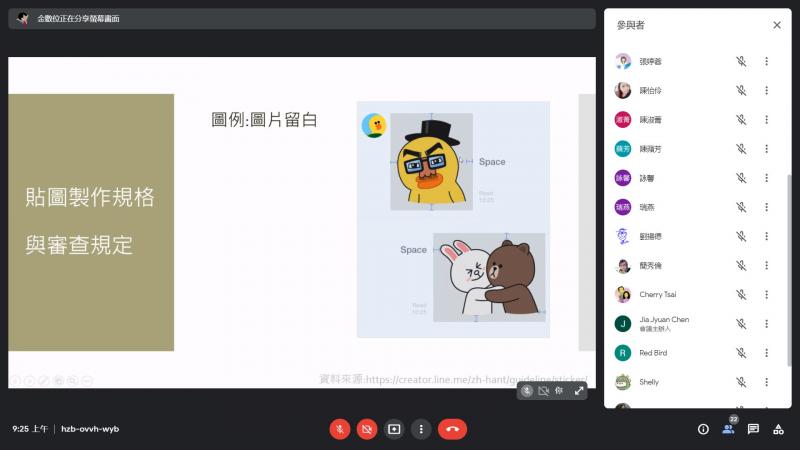Mute icon for Cherry Tsai
The width and height of the screenshot is (800, 450).
[x=741, y=294]
